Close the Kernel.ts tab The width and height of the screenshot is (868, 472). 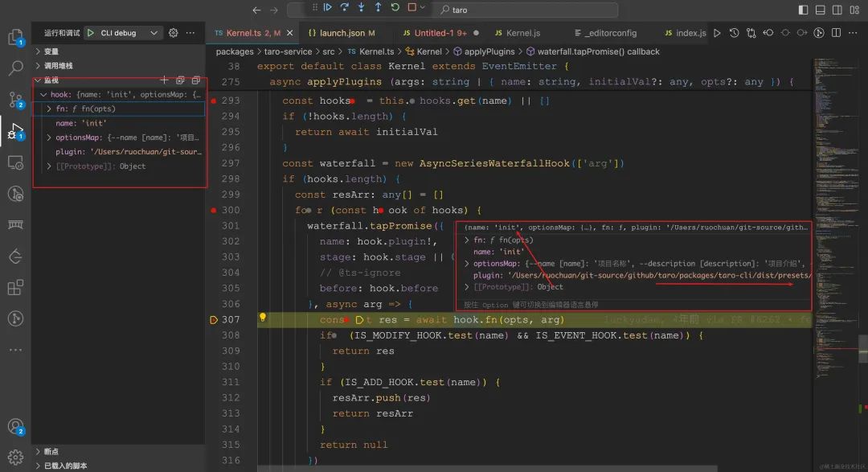click(289, 33)
